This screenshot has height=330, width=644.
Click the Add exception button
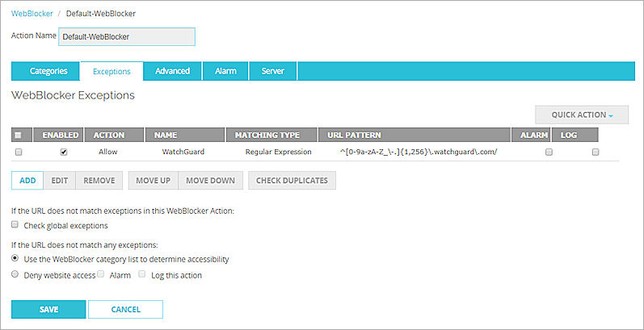pos(27,181)
